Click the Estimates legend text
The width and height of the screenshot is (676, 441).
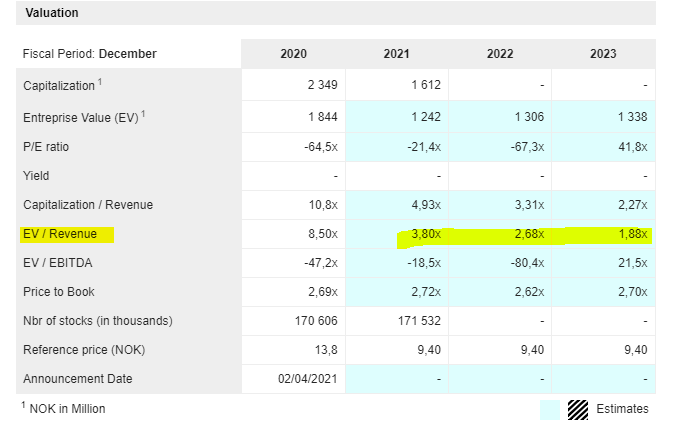click(x=622, y=409)
